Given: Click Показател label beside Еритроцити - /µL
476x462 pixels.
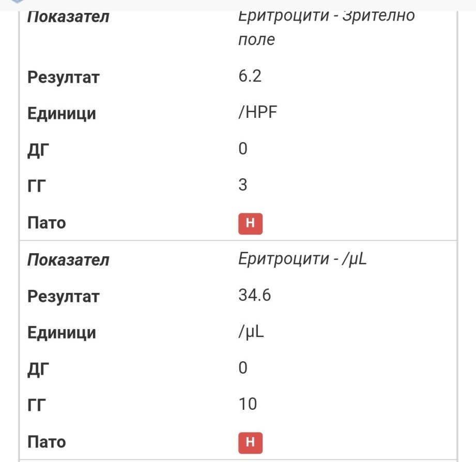Looking at the screenshot, I should tap(68, 260).
